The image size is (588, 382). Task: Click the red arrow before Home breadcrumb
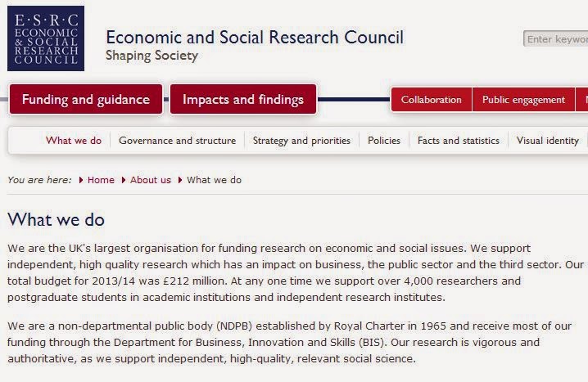pos(81,180)
